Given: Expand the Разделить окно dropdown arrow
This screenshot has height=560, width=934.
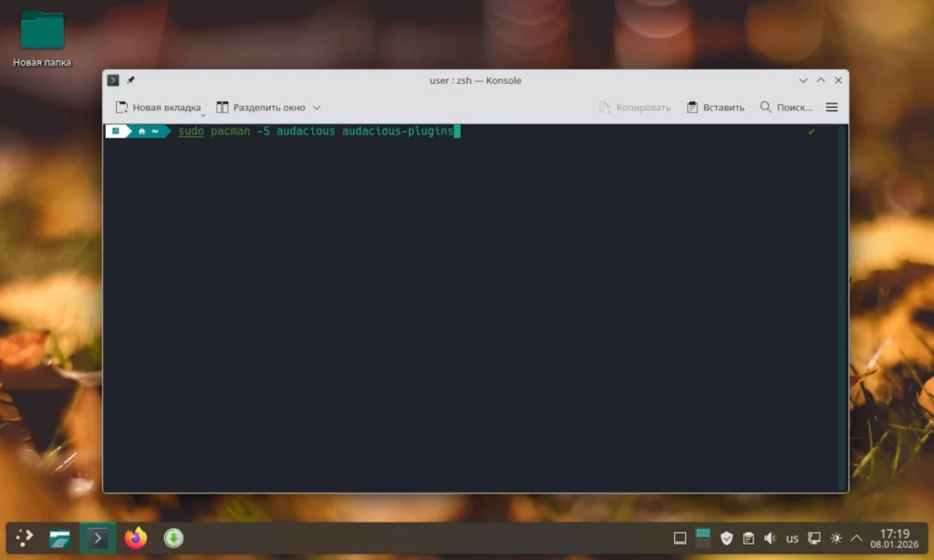Looking at the screenshot, I should pyautogui.click(x=317, y=108).
